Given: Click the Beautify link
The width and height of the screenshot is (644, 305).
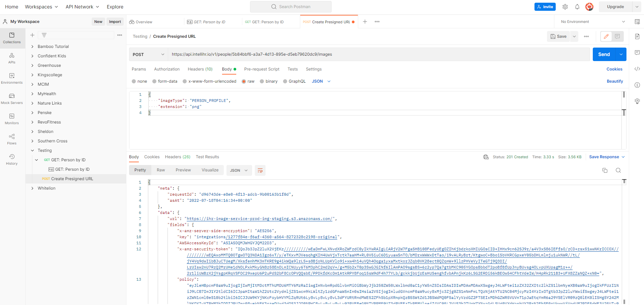Looking at the screenshot, I should point(615,81).
